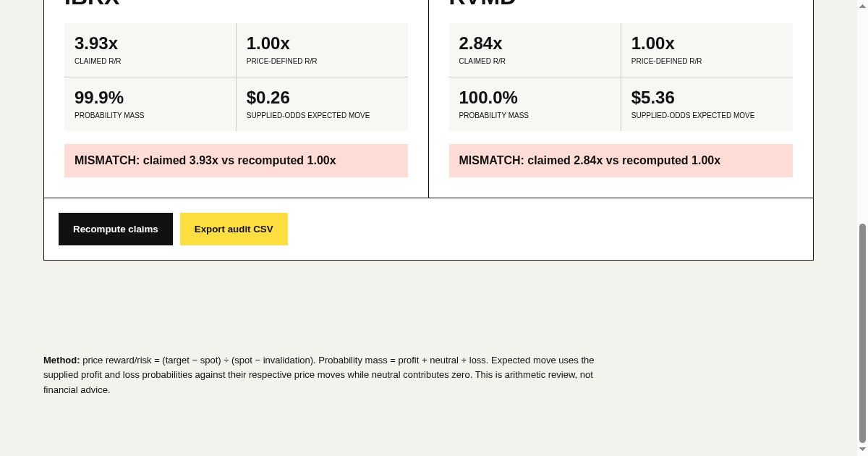Screen dimensions: 868x456
Task: Click the Recompute claims button
Action: (116, 229)
